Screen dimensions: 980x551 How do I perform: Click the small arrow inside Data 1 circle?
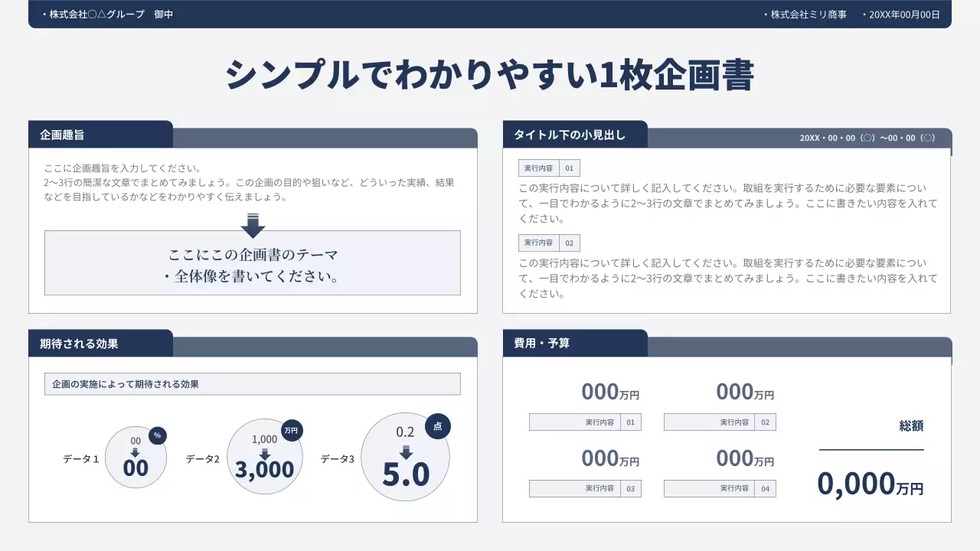click(136, 452)
